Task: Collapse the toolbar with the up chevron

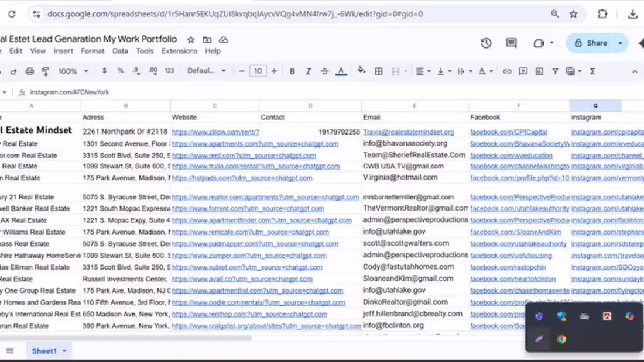Action: click(x=635, y=71)
